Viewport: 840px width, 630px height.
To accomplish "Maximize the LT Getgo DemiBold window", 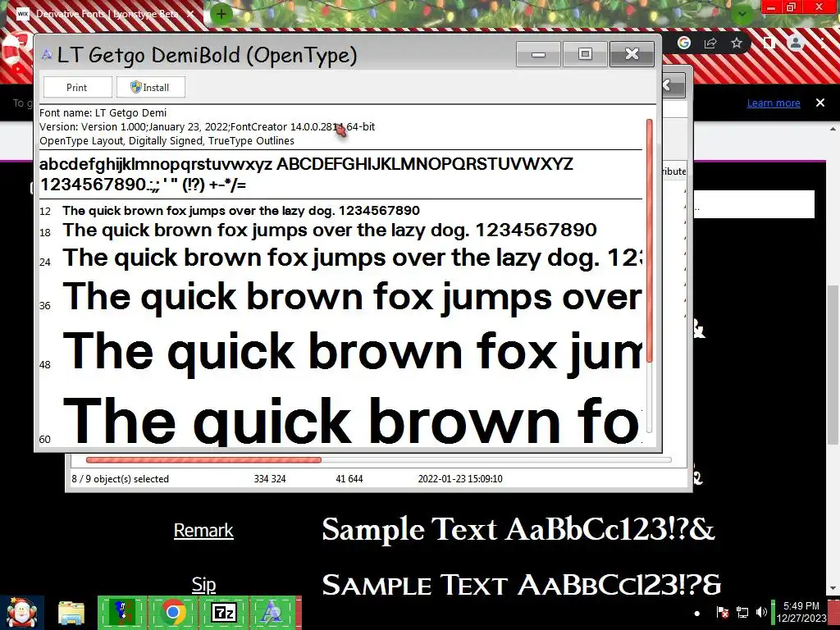I will pos(585,54).
